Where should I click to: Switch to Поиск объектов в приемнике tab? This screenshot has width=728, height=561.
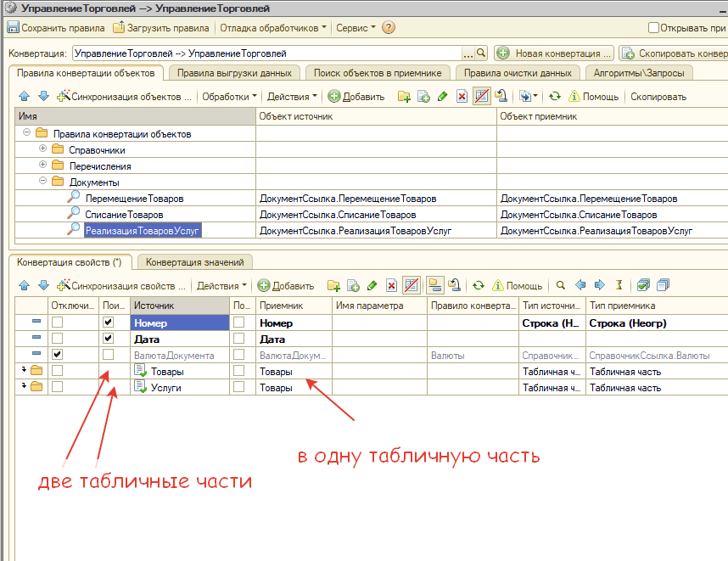coord(378,73)
